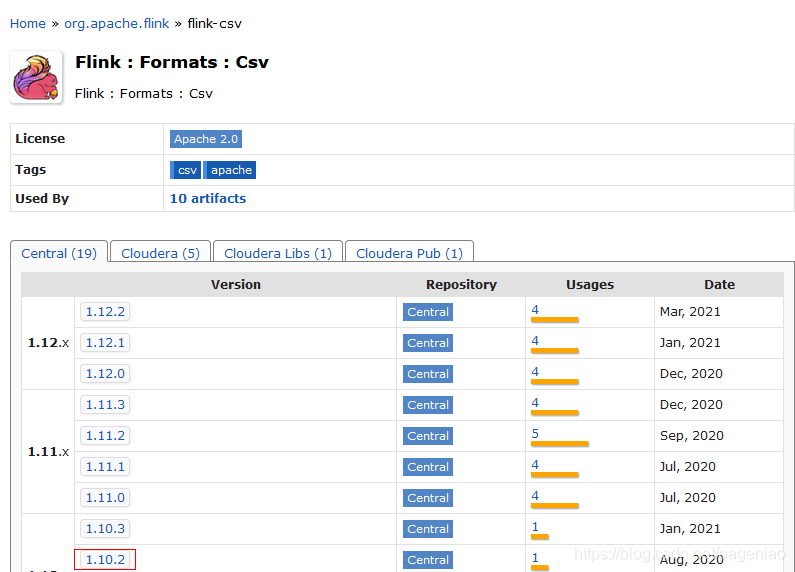Click the 1.12.x version group label
This screenshot has width=795, height=572.
pos(48,343)
